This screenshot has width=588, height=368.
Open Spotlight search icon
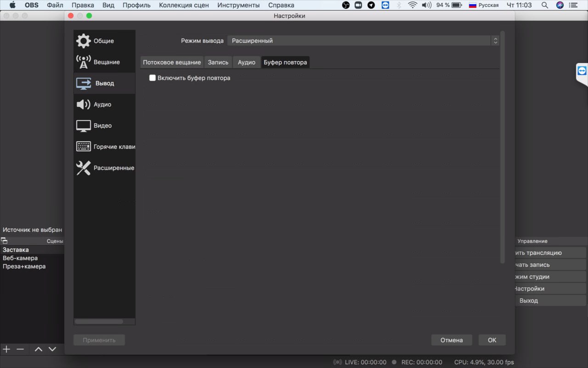(x=545, y=5)
